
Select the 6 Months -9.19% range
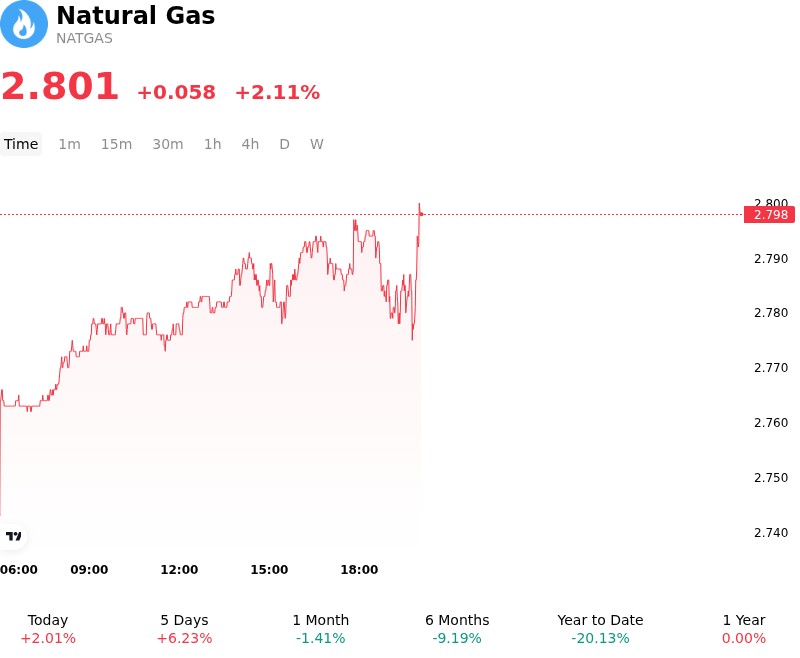457,629
